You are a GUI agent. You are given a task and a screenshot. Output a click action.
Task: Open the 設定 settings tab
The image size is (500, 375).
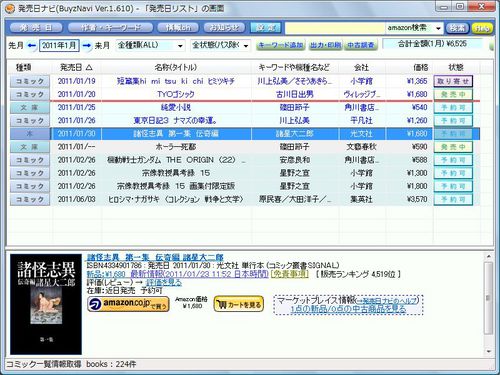point(266,28)
